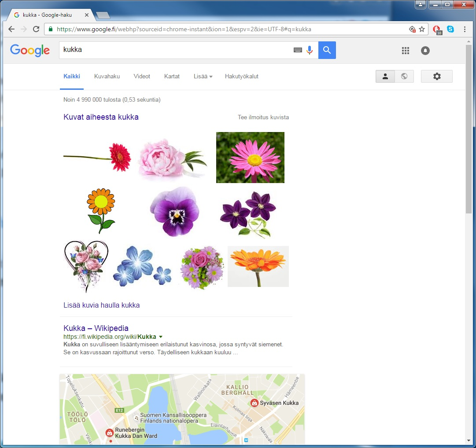Image resolution: width=476 pixels, height=448 pixels.
Task: Open Hakutyökalut search tools
Action: coord(242,77)
